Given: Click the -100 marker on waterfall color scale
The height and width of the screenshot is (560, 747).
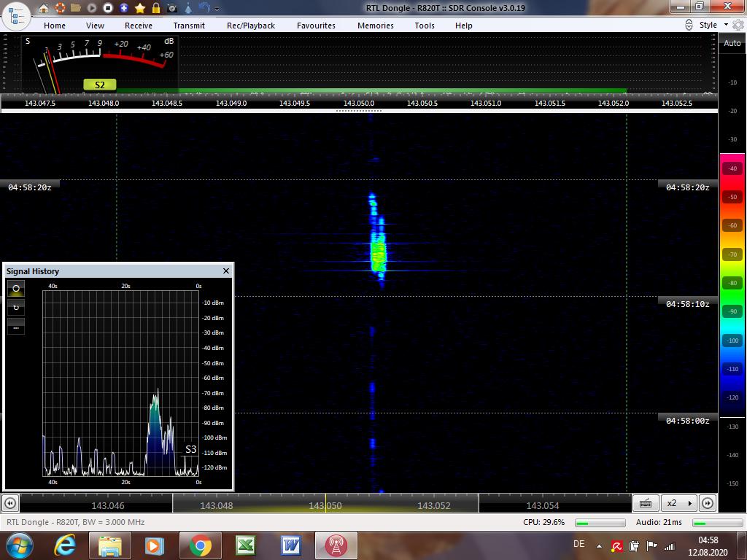Looking at the screenshot, I should coord(732,340).
